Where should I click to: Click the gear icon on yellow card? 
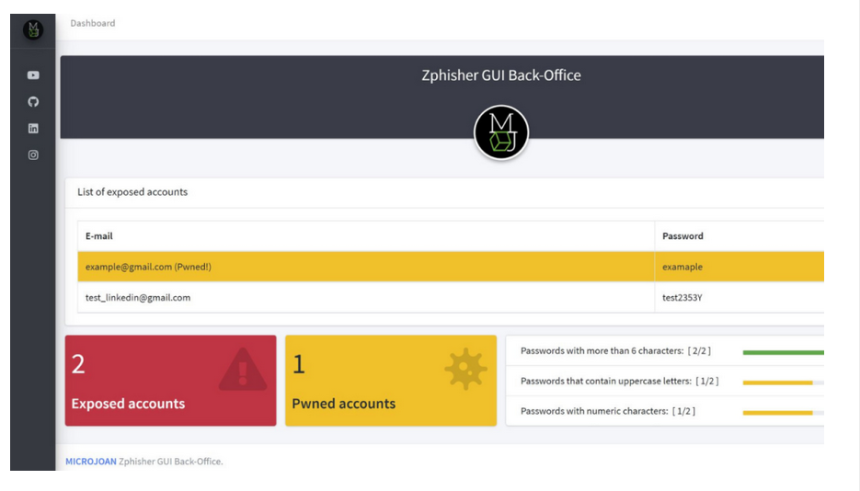tap(465, 370)
